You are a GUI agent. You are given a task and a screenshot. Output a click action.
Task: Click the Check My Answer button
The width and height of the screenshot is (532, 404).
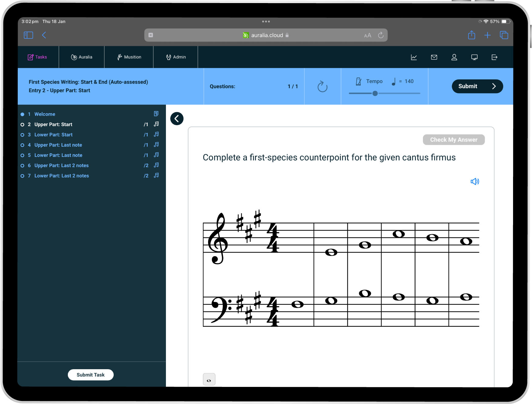453,140
